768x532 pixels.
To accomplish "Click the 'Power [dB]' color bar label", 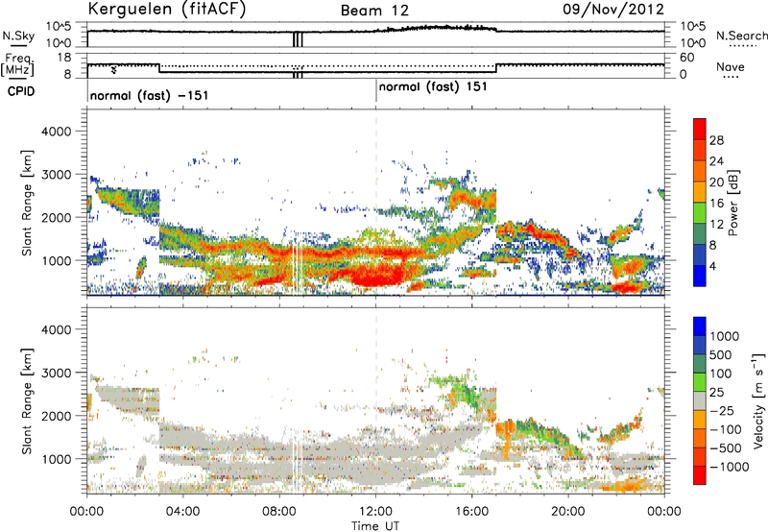I will click(x=733, y=203).
